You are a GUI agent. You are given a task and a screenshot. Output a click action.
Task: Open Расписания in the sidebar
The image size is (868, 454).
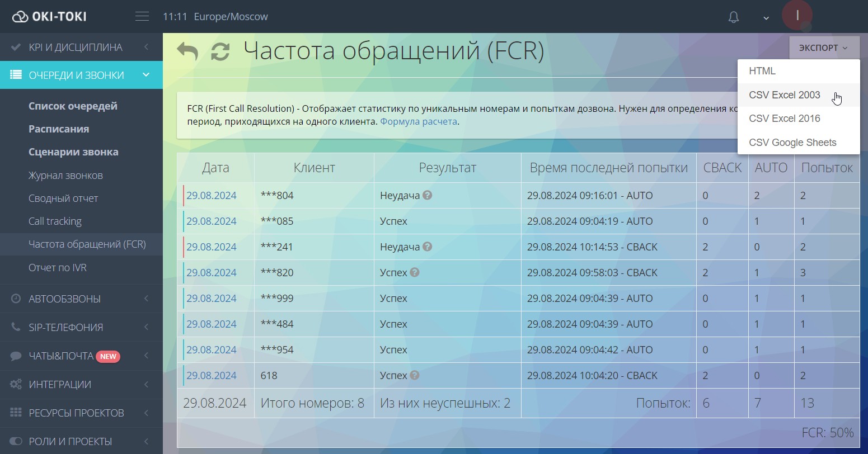coord(59,129)
